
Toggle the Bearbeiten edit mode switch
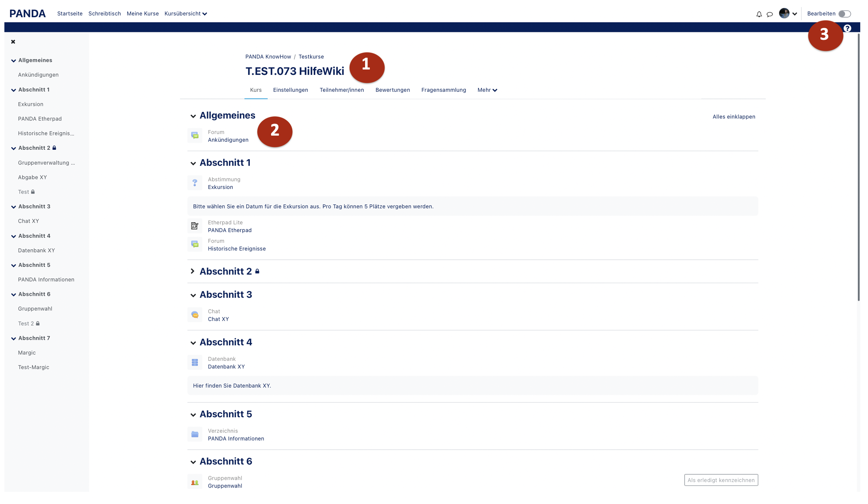tap(844, 14)
